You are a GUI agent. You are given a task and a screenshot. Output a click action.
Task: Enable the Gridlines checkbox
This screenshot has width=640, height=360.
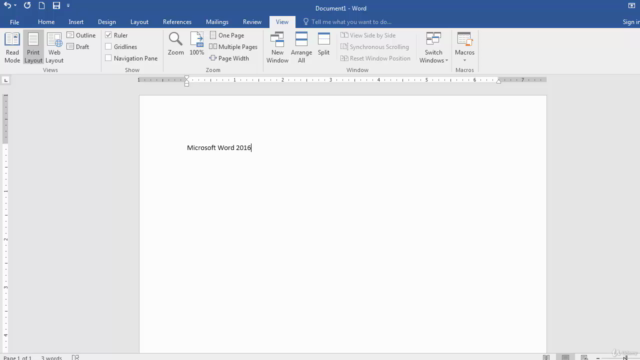click(x=109, y=47)
